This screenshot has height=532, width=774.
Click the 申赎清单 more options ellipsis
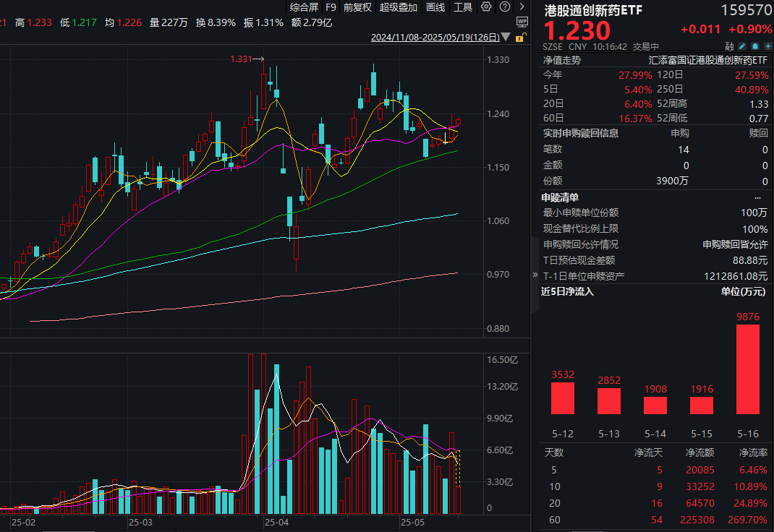[758, 197]
